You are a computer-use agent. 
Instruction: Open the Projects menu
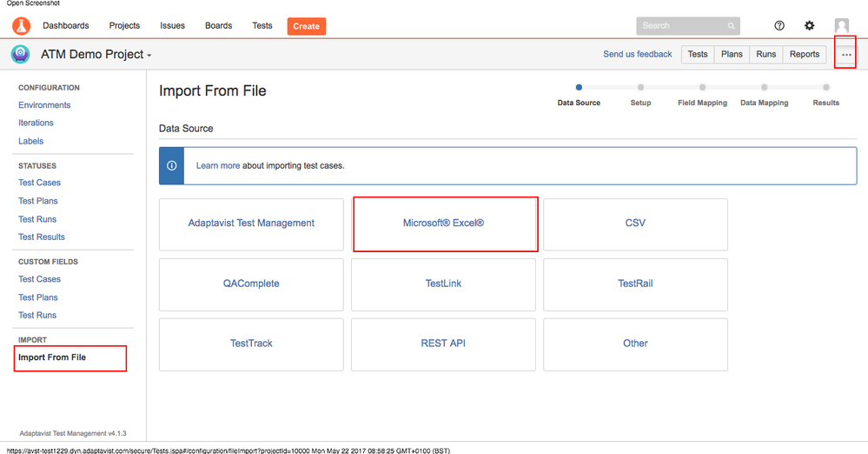click(x=124, y=25)
